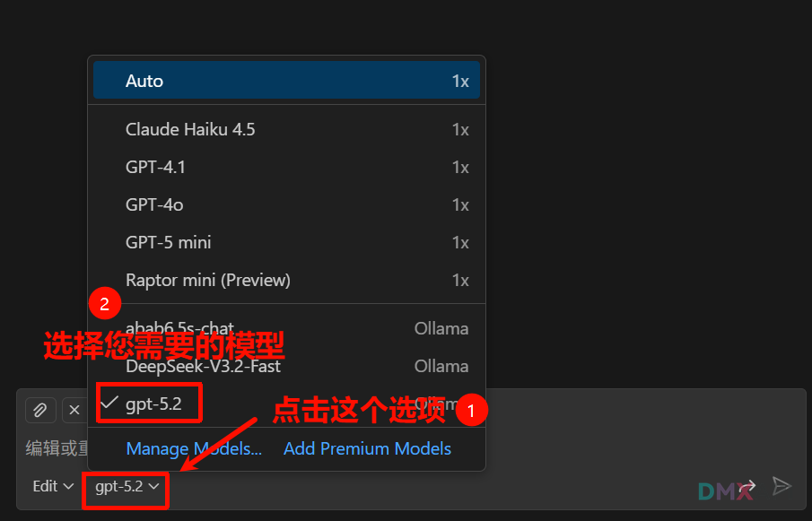Choose Claude Haiku 4.5 model

(x=286, y=129)
